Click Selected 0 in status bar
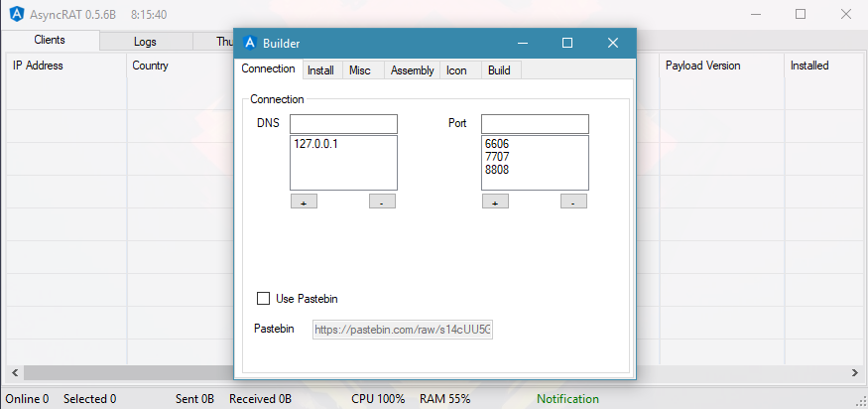 click(89, 399)
